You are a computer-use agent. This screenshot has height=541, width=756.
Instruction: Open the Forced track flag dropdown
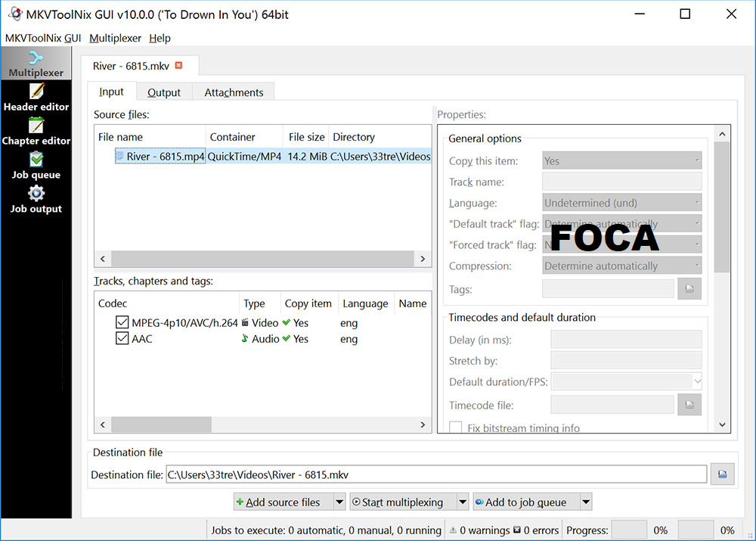point(622,244)
